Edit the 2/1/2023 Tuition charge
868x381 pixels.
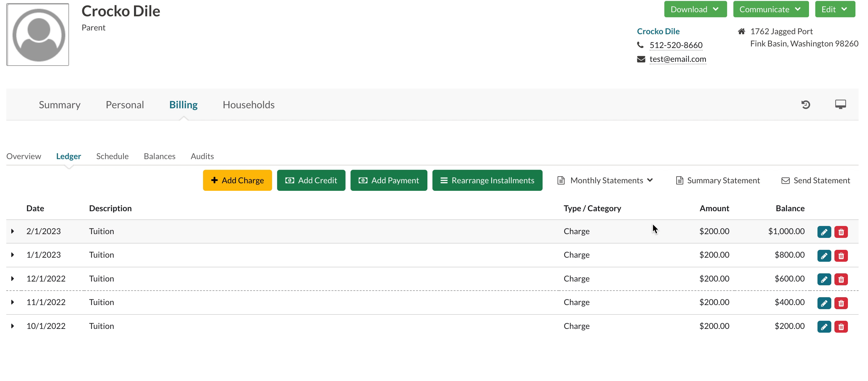(x=824, y=232)
